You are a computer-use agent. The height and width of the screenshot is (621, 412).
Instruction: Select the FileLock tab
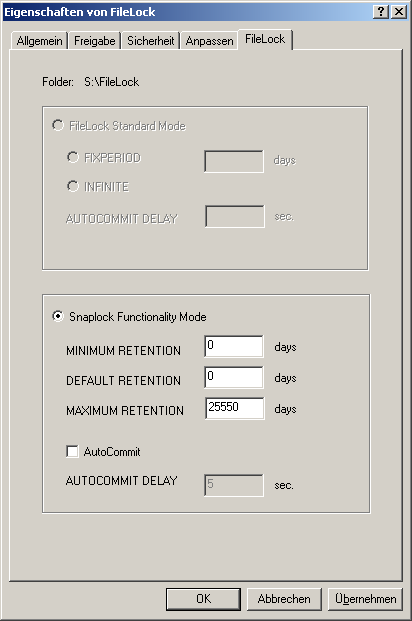point(265,39)
